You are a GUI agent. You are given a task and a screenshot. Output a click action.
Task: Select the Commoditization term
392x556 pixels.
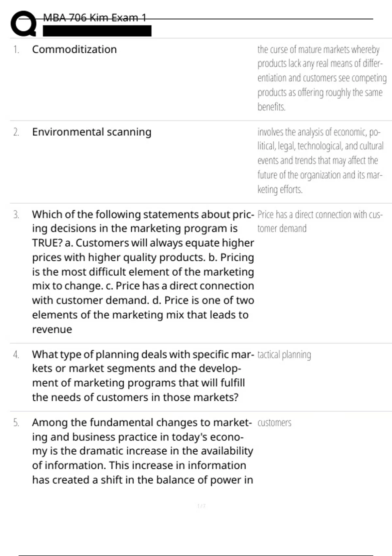coord(74,49)
